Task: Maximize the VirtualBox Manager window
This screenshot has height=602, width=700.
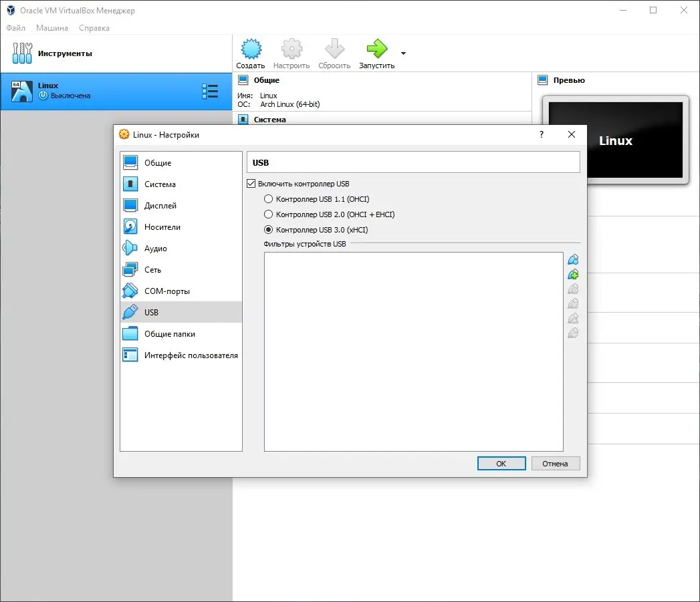Action: tap(653, 10)
